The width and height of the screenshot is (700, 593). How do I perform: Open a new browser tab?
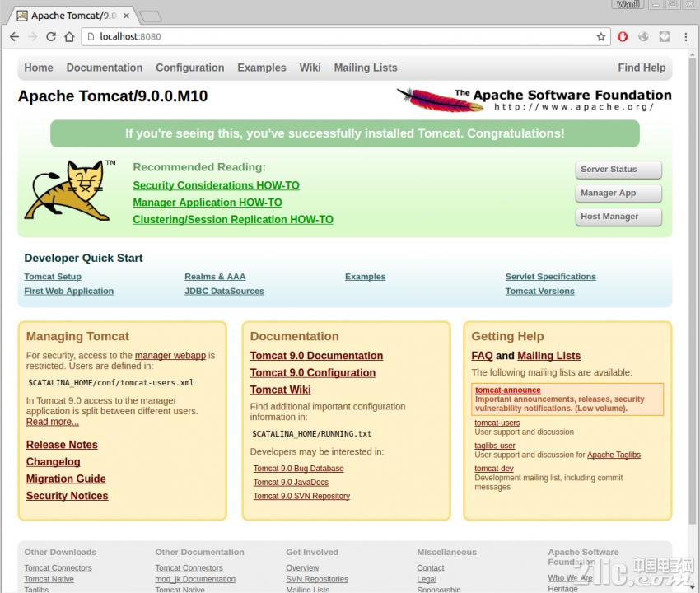click(x=151, y=16)
